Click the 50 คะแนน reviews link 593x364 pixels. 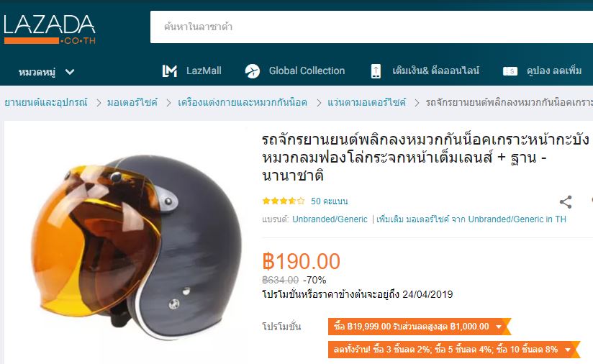tap(329, 201)
